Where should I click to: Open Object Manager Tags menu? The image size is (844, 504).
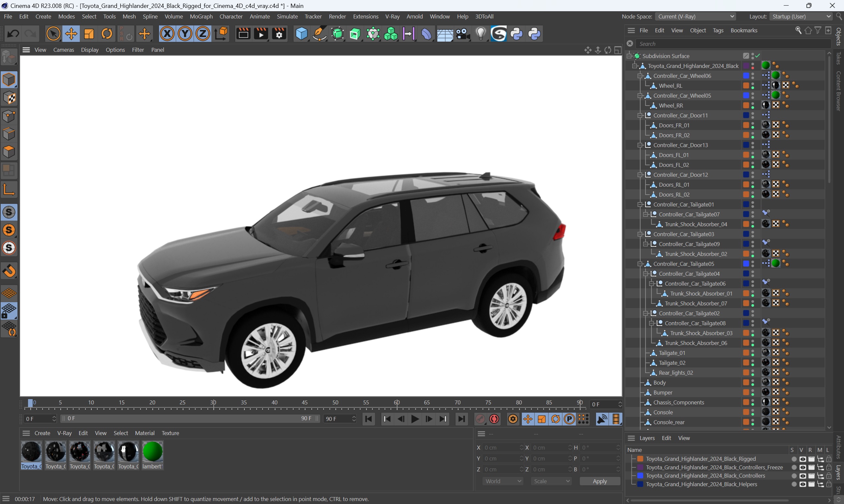[x=718, y=30]
